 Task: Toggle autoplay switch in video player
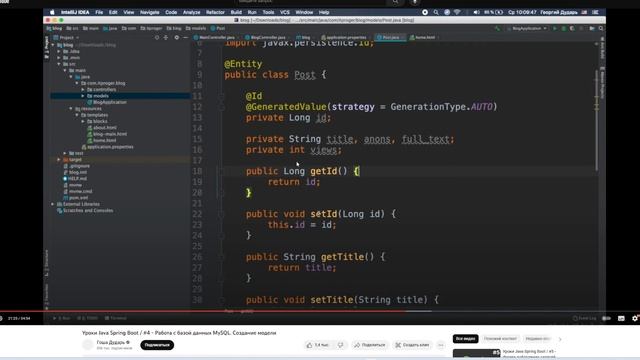click(x=607, y=318)
